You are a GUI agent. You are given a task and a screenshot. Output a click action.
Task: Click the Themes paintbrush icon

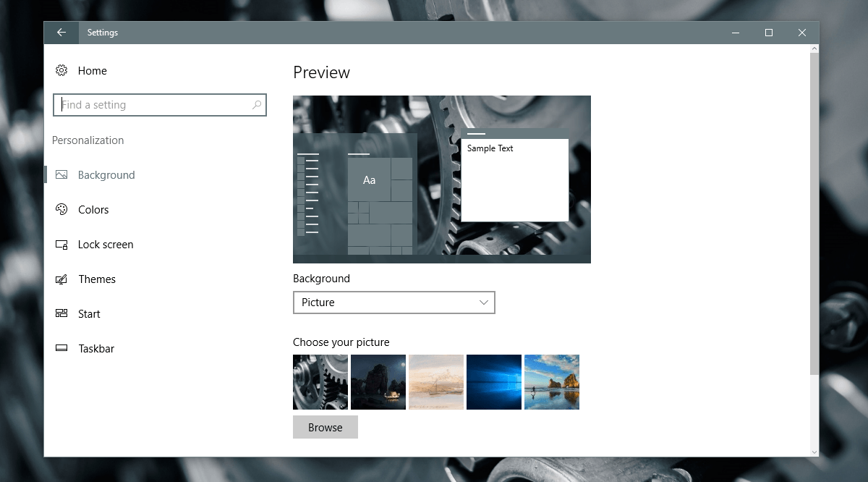point(61,279)
